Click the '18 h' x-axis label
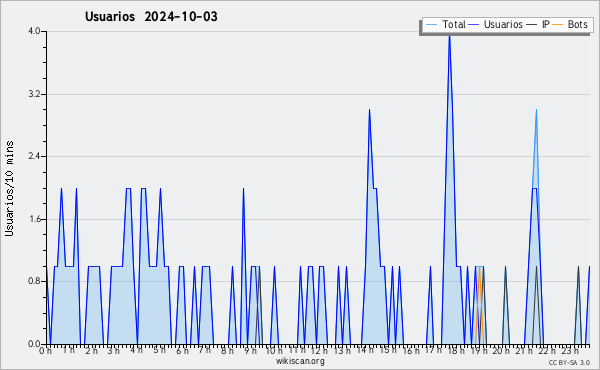The width and height of the screenshot is (600, 370). point(456,350)
